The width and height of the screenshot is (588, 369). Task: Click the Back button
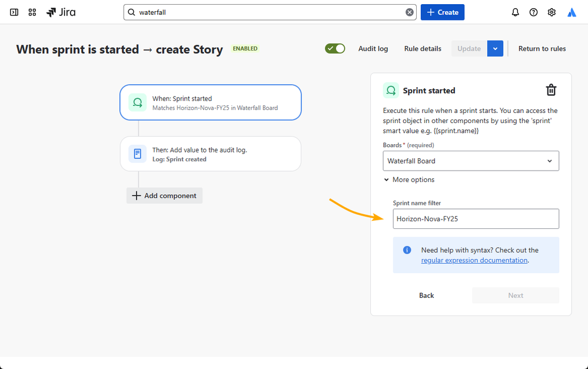426,295
